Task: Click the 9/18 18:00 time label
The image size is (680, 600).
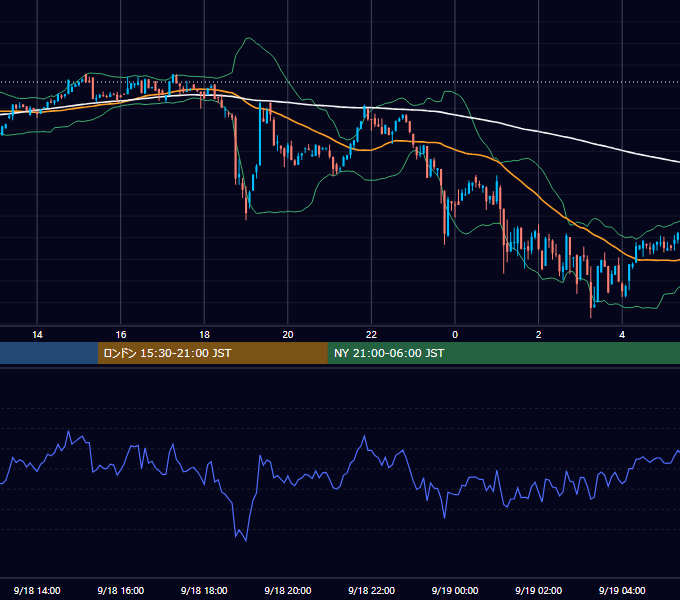Action: [204, 590]
